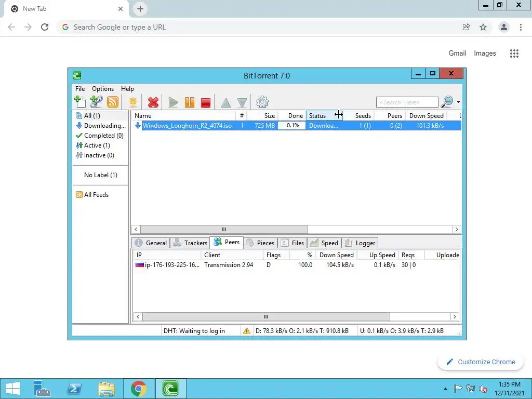Click the red X Remove torrent icon
Screen dimensions: 532x399
coord(153,102)
